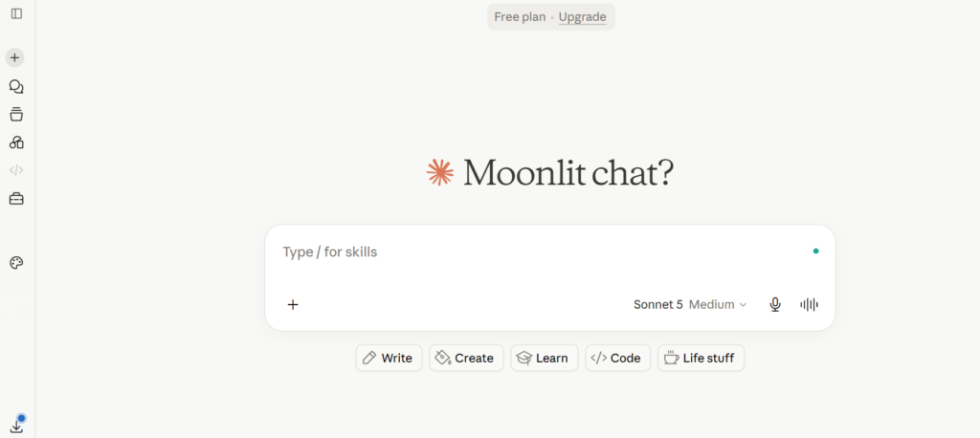Image resolution: width=980 pixels, height=438 pixels.
Task: Click the download app icon
Action: pos(17,427)
